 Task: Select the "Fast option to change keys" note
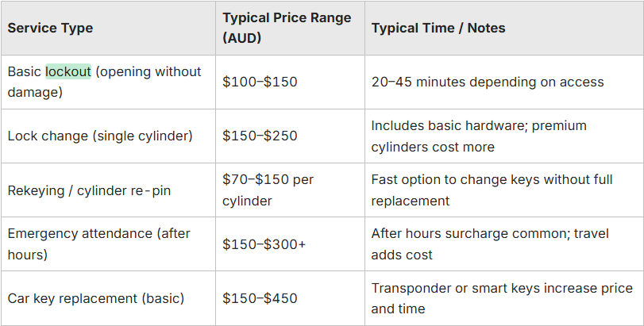pyautogui.click(x=492, y=190)
